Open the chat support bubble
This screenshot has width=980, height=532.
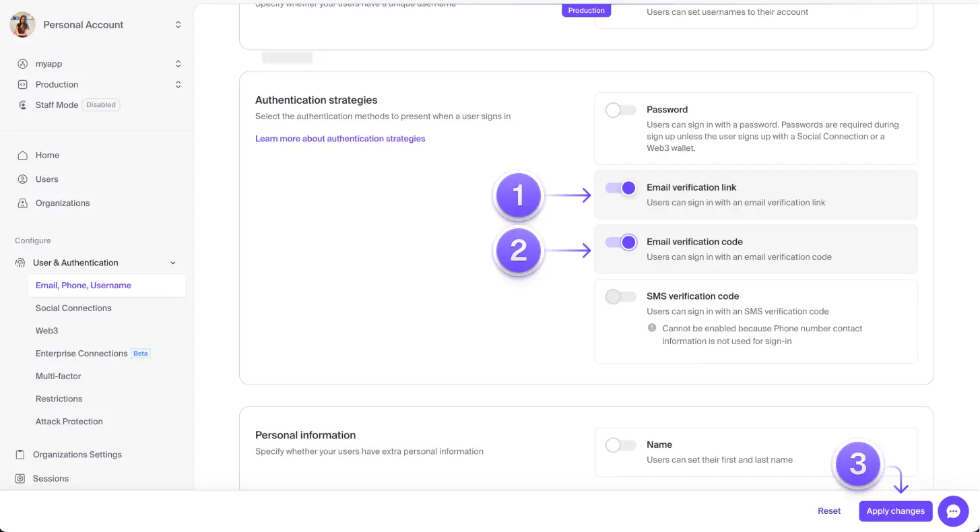click(x=953, y=511)
